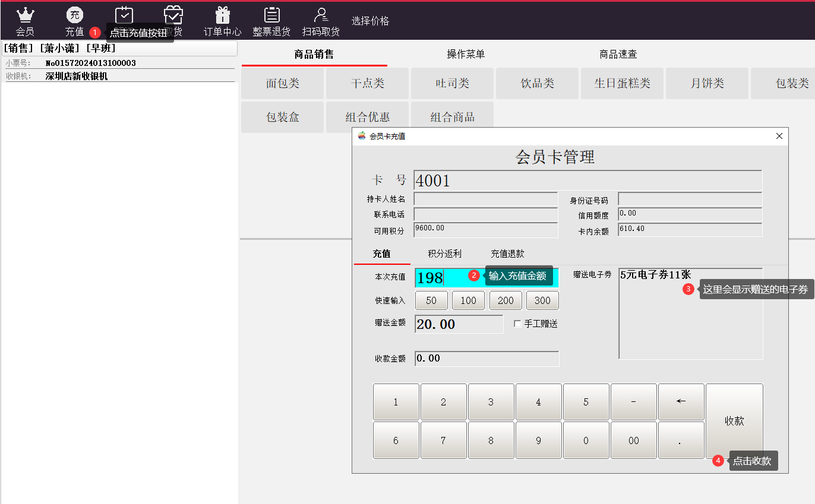Open the 会员 crown icon
The image size is (815, 504).
[25, 15]
